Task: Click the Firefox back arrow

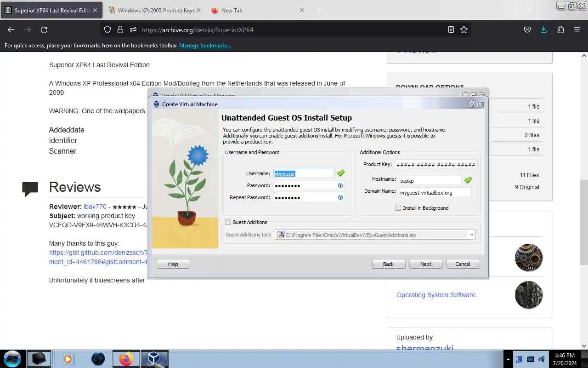Action: tap(11, 29)
